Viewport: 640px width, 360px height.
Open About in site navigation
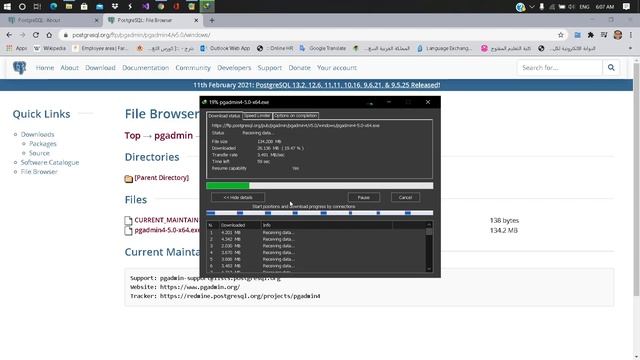point(69,68)
